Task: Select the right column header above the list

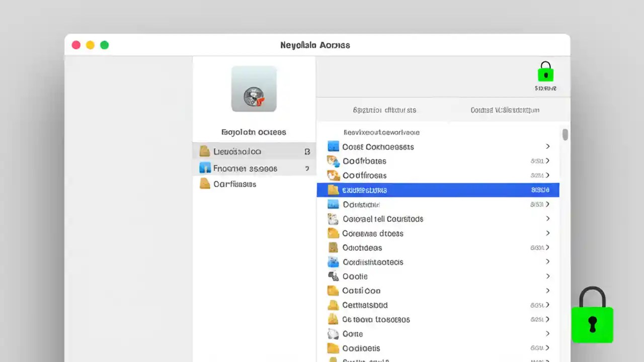Action: [505, 110]
